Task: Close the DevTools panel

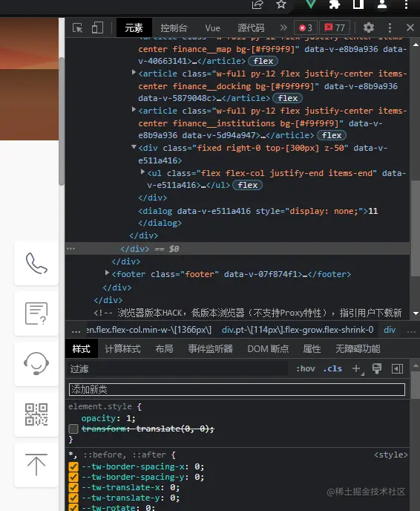Action: pyautogui.click(x=410, y=27)
